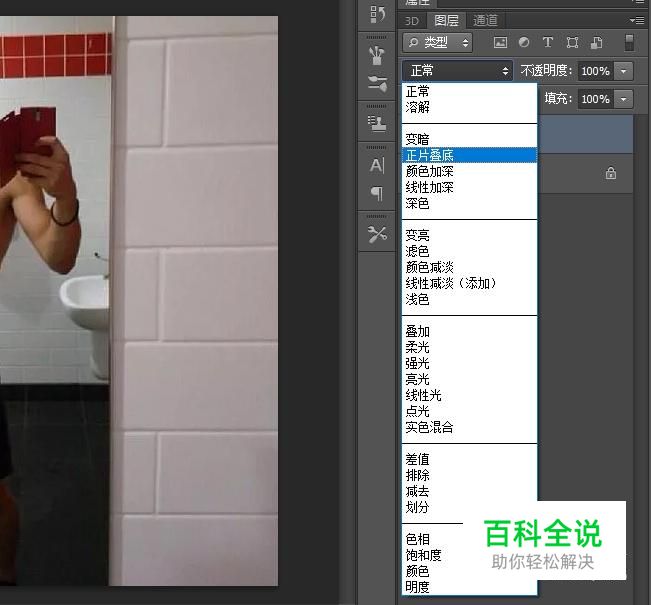The width and height of the screenshot is (651, 605).
Task: Open the Character panel icon
Action: click(x=377, y=165)
